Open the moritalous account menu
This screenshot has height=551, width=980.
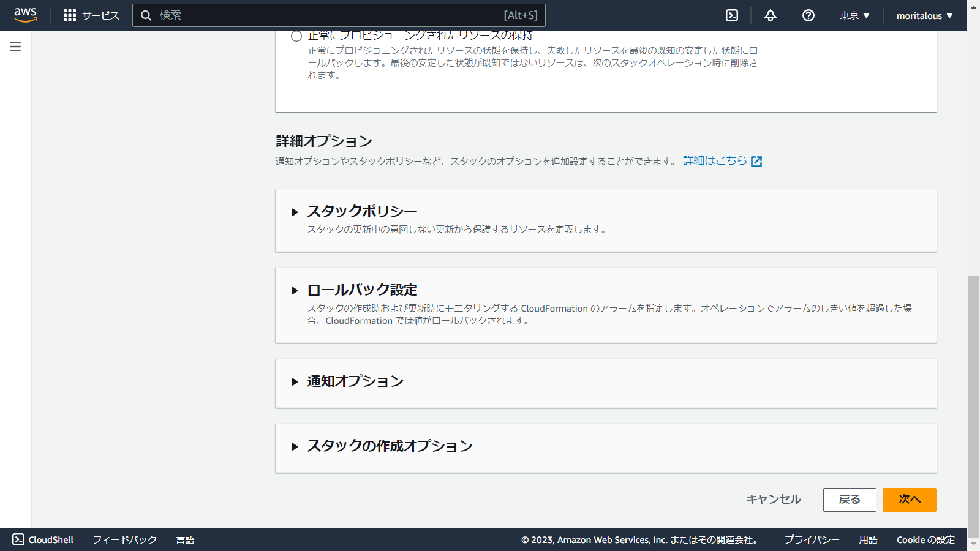click(x=924, y=15)
